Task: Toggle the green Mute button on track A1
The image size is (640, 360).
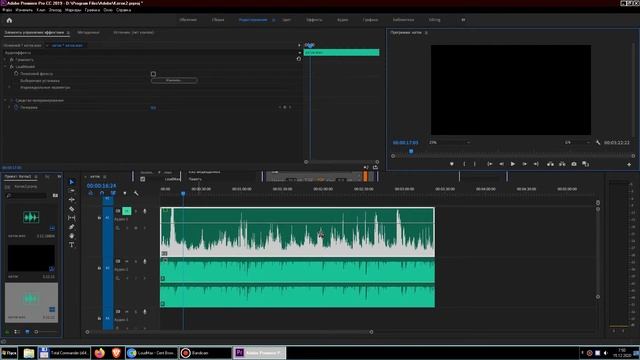Action: (127, 211)
